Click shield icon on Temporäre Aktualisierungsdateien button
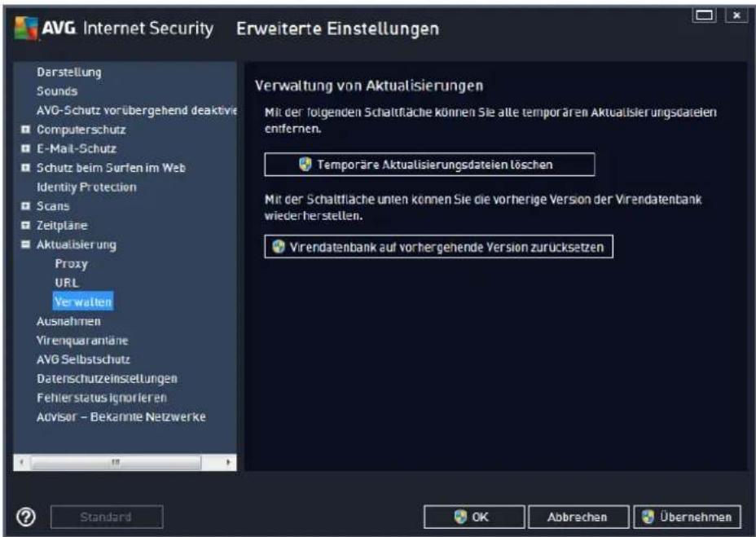 [x=305, y=165]
